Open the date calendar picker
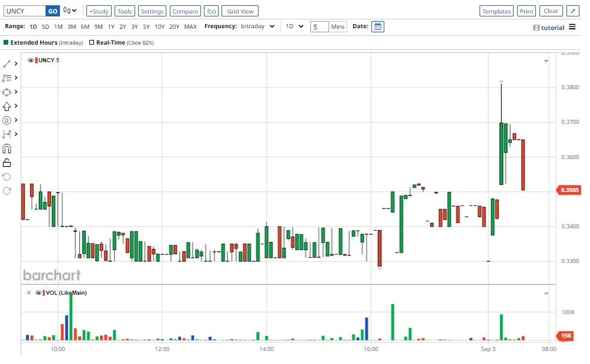 pos(377,26)
